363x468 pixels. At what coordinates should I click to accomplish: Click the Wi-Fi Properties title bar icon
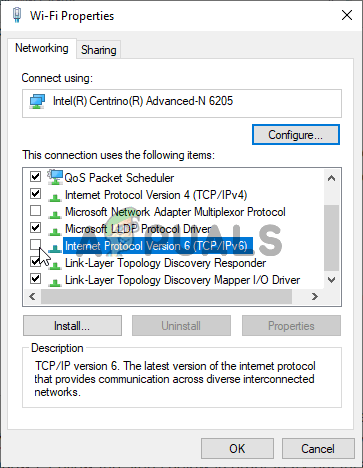click(x=17, y=15)
